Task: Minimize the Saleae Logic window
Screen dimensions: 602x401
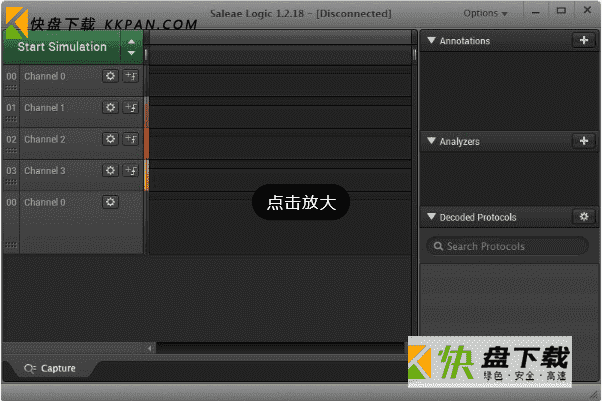Action: [x=536, y=12]
